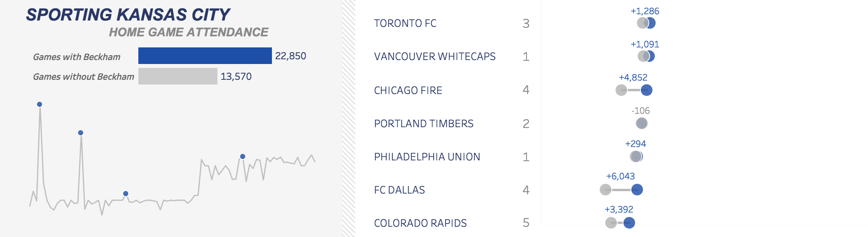Click the blue Games with Beckham bar
This screenshot has width=868, height=237.
coord(205,56)
